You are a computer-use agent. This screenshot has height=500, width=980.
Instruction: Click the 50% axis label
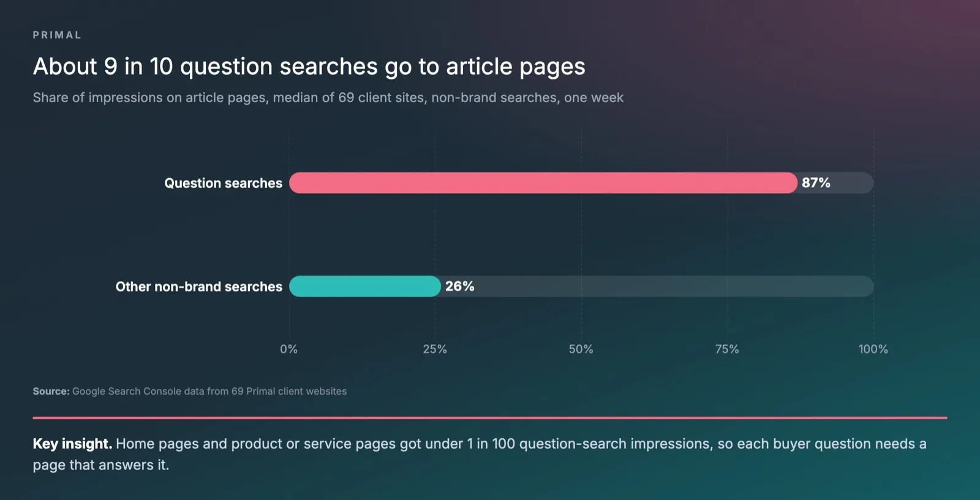(x=581, y=349)
